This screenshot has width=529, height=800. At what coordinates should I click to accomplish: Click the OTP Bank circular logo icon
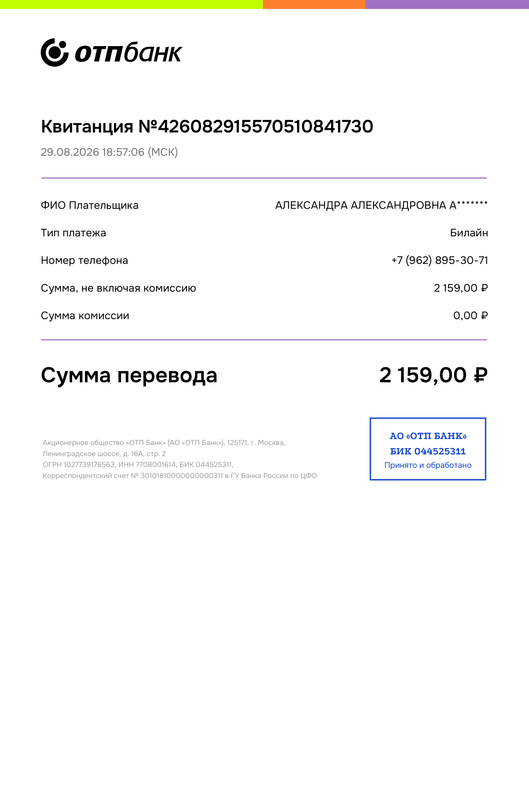pyautogui.click(x=55, y=53)
